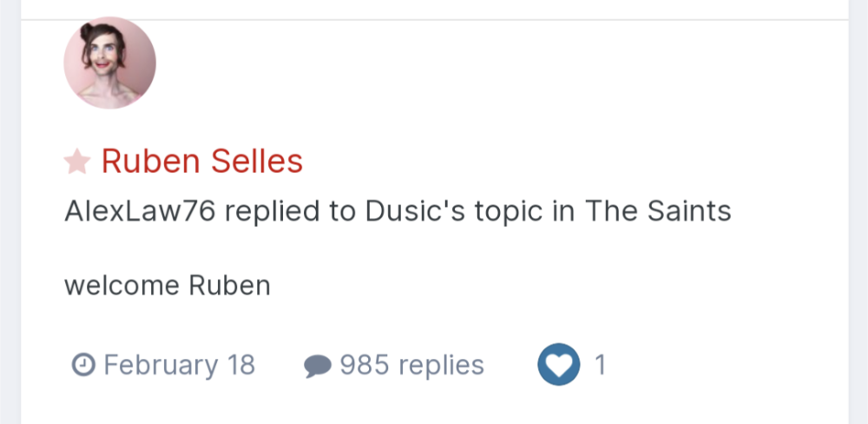Open the Ruben Selles topic title

tap(201, 161)
